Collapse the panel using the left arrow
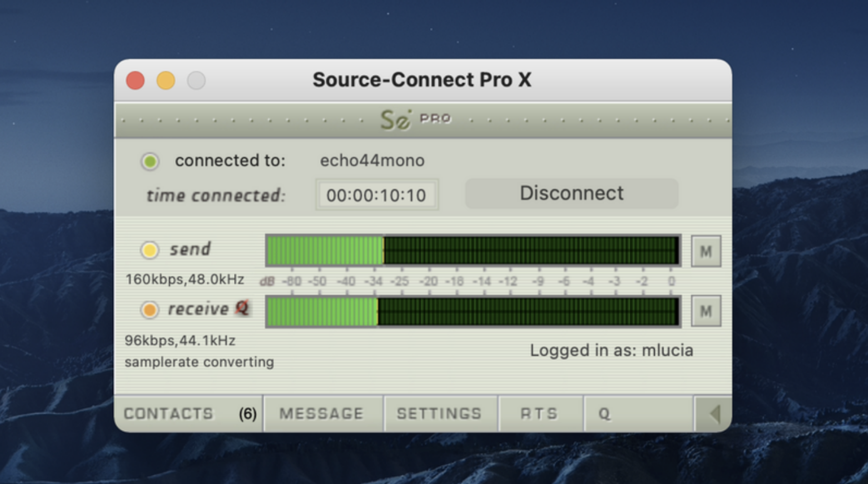868x484 pixels. tap(713, 414)
